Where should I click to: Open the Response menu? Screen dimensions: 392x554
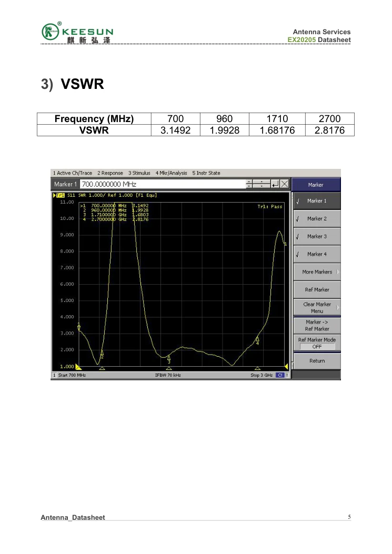pyautogui.click(x=110, y=173)
